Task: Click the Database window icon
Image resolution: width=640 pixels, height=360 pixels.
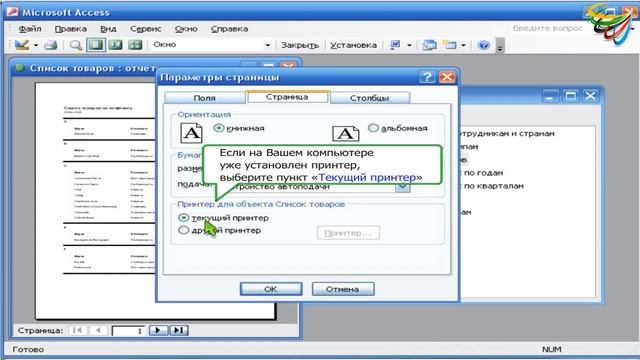Action: coord(429,45)
